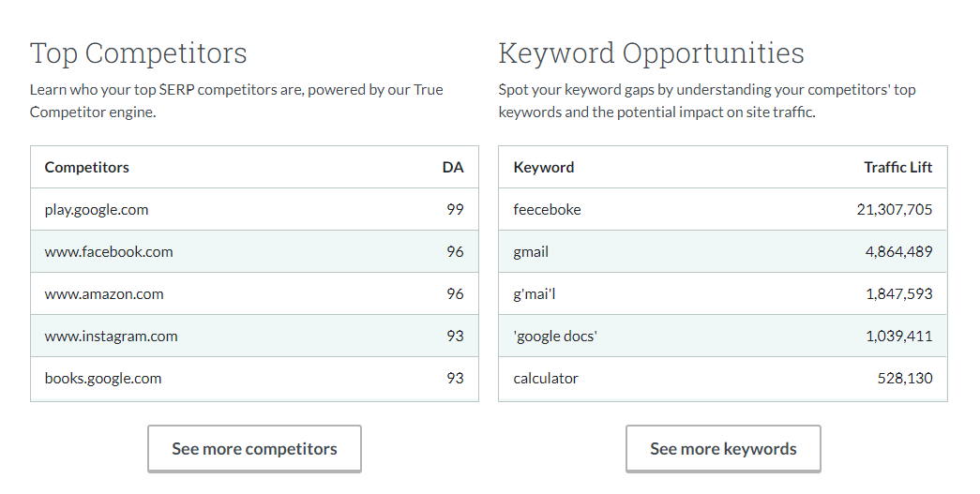This screenshot has width=980, height=494.
Task: Open the www.instagram.com competitor entry
Action: click(x=111, y=337)
